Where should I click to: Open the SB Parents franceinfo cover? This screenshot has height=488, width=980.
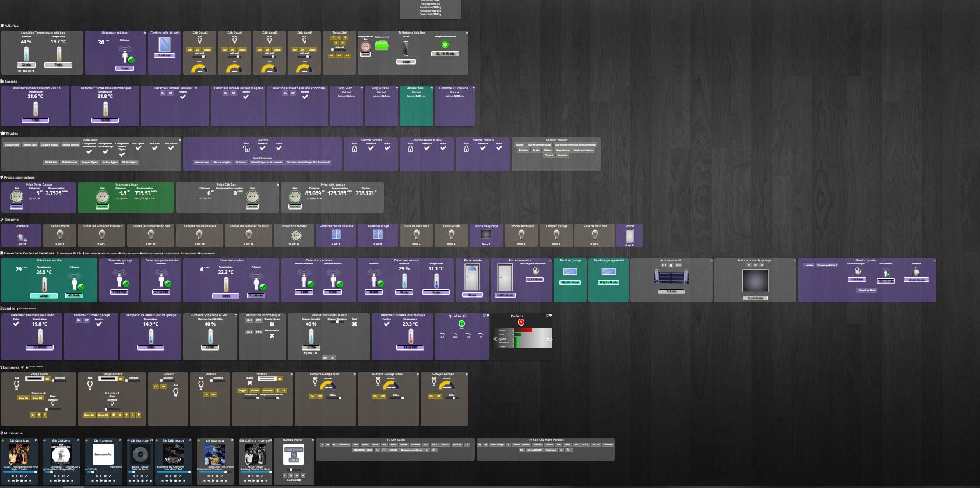pyautogui.click(x=103, y=454)
